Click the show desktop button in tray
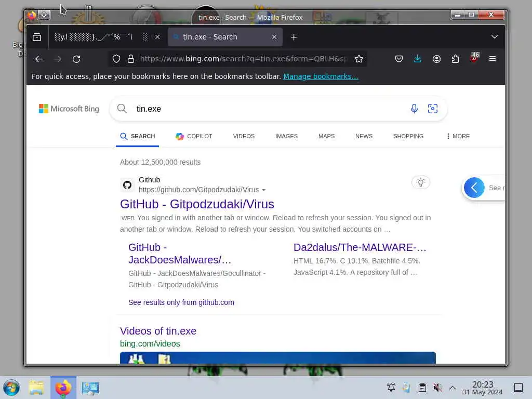The height and width of the screenshot is (399, 532). 518,388
